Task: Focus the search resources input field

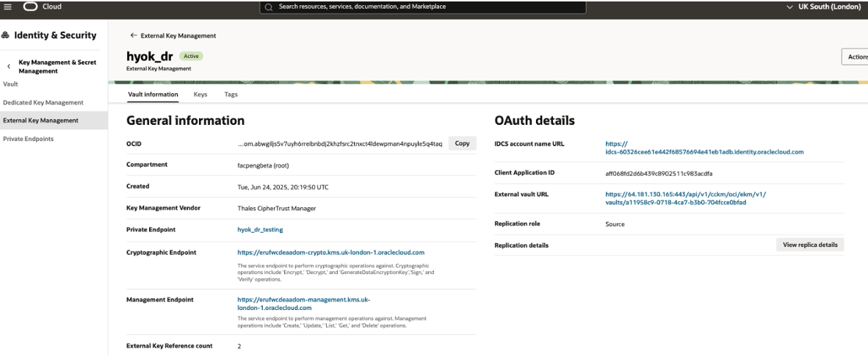Action: 423,7
